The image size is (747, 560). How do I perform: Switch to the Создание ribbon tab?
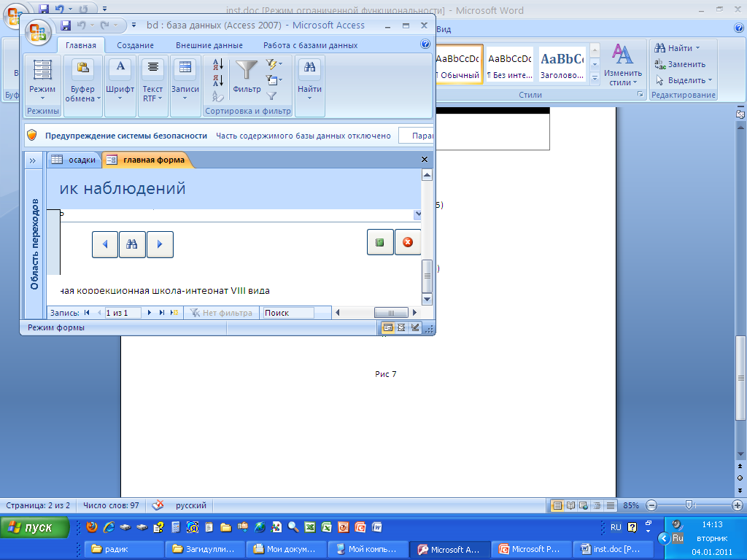pyautogui.click(x=135, y=45)
